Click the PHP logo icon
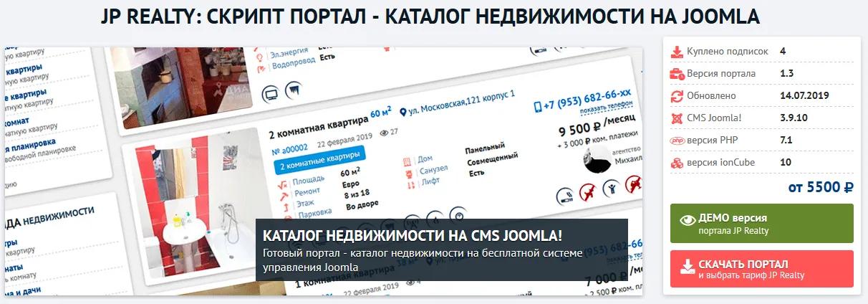The image size is (868, 304). 677,141
